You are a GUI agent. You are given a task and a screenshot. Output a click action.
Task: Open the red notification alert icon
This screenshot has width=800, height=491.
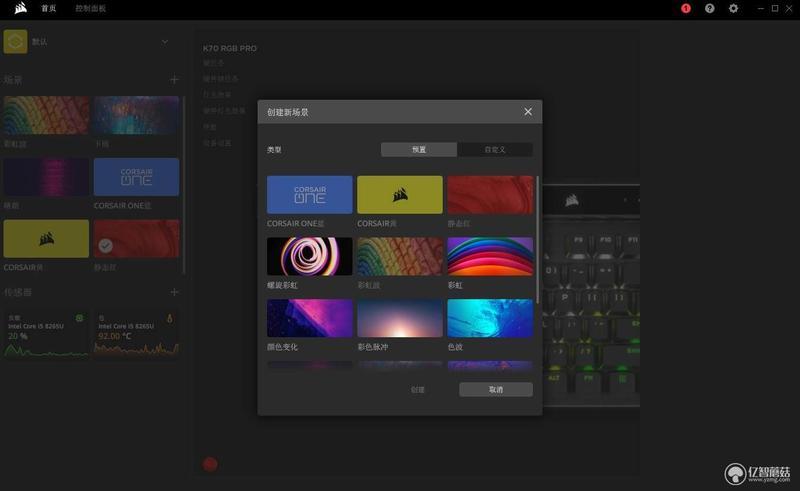(686, 8)
